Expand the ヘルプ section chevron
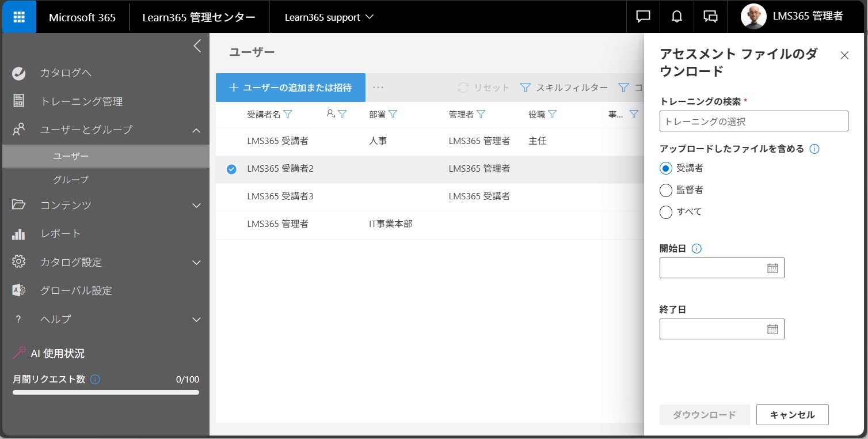This screenshot has height=439, width=868. click(x=196, y=320)
